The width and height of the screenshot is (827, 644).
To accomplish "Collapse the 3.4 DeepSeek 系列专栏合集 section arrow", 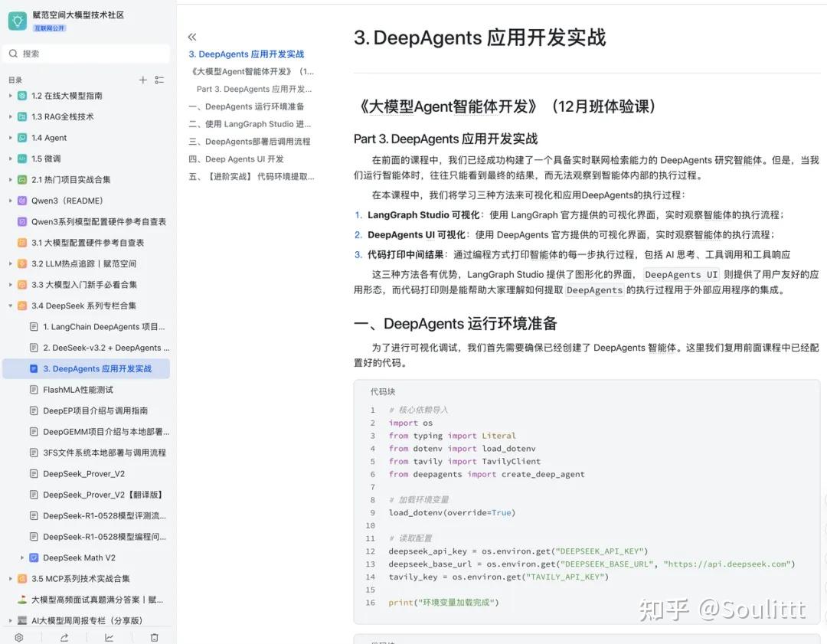I will point(10,306).
